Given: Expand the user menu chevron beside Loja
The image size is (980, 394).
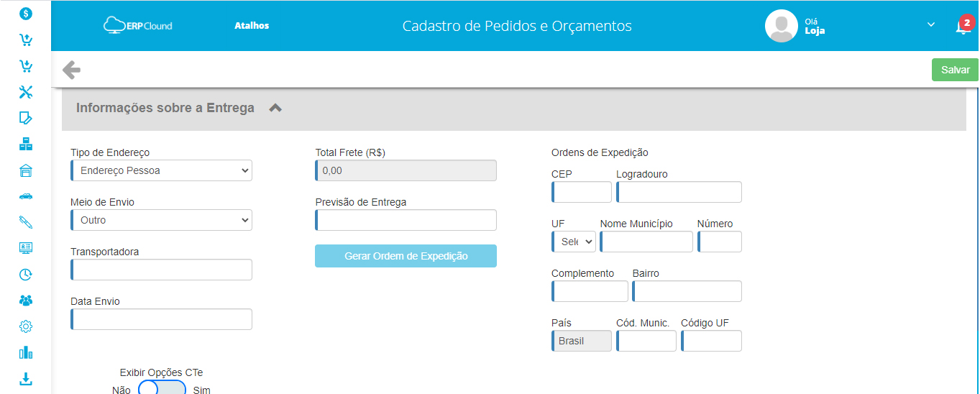Looking at the screenshot, I should pos(931,24).
